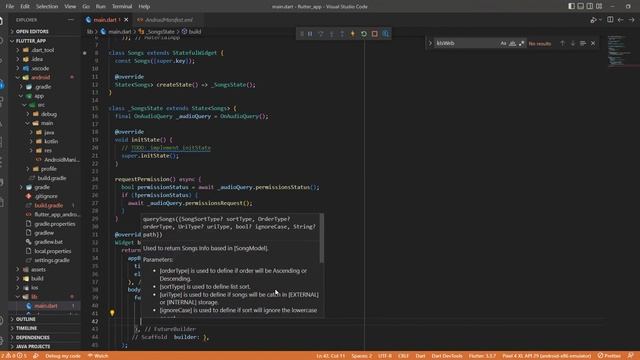
Task: Change the Pixel 4 XL device in status bar
Action: pos(547,356)
